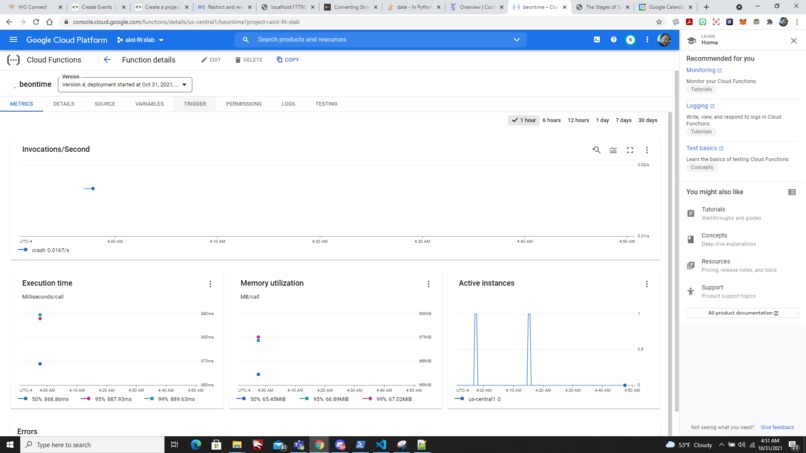Open Microsoft Edge from taskbar
Screen dimensions: 806x453
[x=196, y=444]
